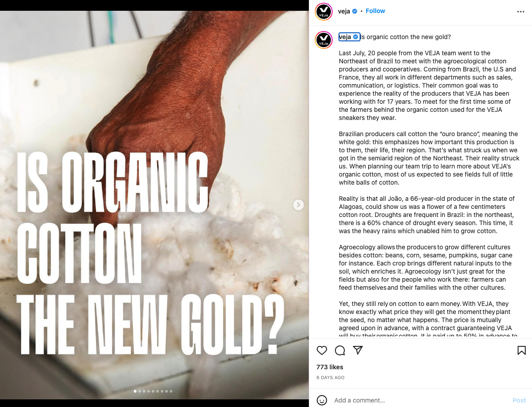
Task: Jump to last carousel dot indicator
Action: tap(171, 391)
